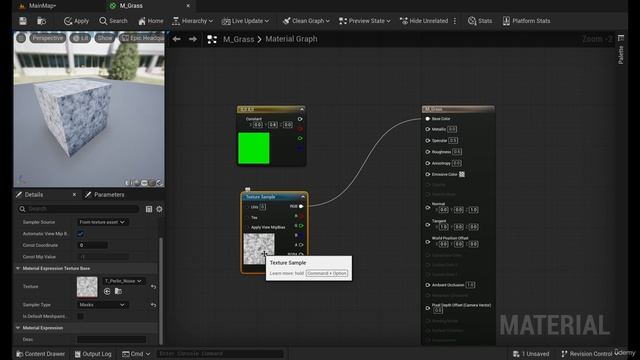Click Platform Stats in the toolbar
Viewport: 640px width, 360px height.
tap(527, 21)
